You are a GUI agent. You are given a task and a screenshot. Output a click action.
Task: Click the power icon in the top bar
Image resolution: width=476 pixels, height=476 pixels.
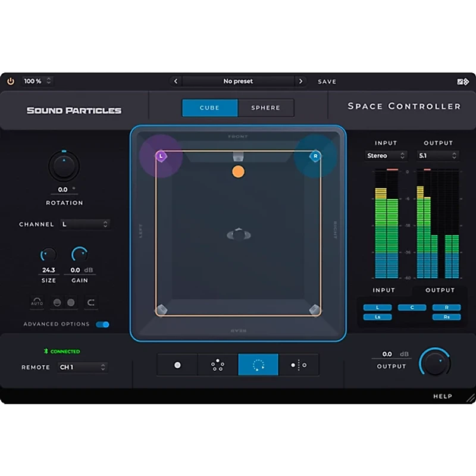[10, 81]
